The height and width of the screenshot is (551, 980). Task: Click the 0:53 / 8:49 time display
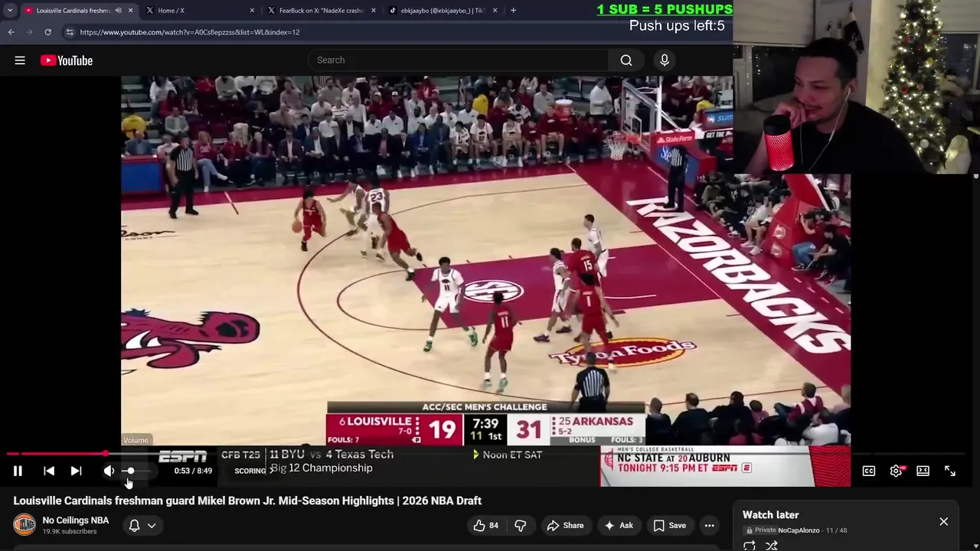pyautogui.click(x=193, y=471)
